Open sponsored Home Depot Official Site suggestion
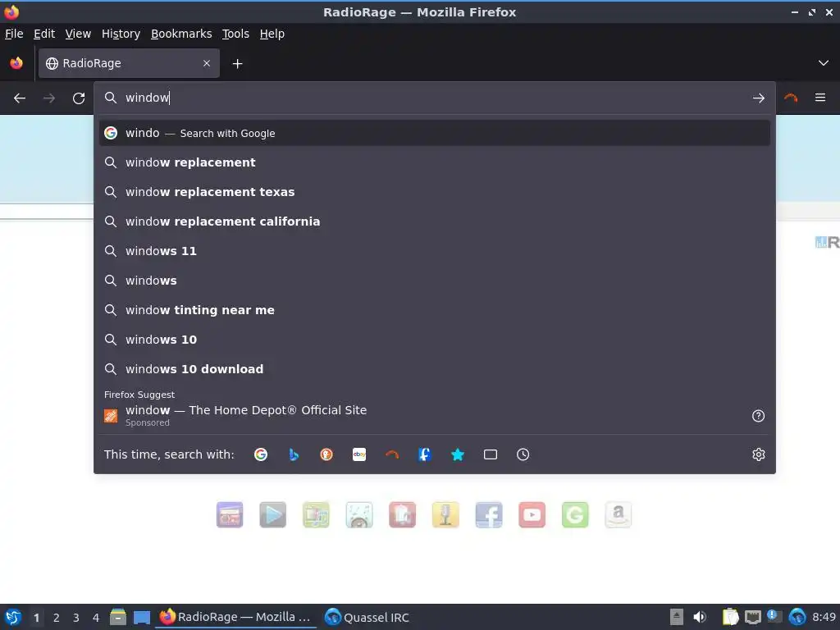840x630 pixels. (x=435, y=415)
